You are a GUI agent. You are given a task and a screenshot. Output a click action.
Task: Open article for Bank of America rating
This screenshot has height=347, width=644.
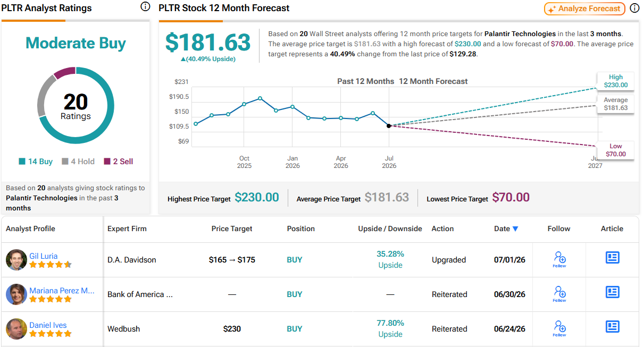(613, 292)
